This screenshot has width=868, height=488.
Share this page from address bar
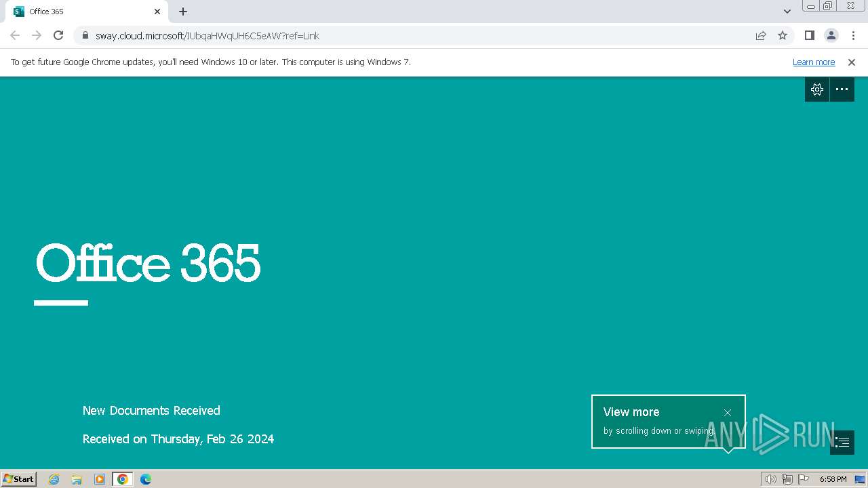(761, 35)
